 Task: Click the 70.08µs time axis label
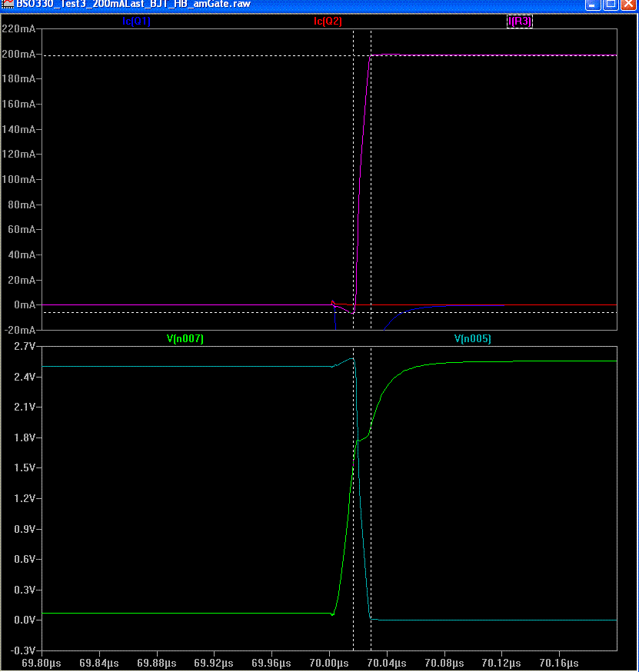tap(444, 664)
